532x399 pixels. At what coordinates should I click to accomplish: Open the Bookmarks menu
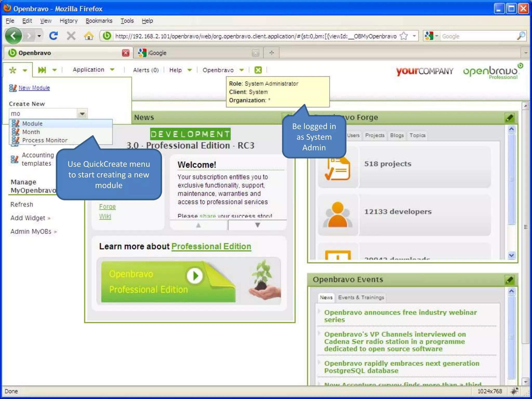[x=99, y=21]
